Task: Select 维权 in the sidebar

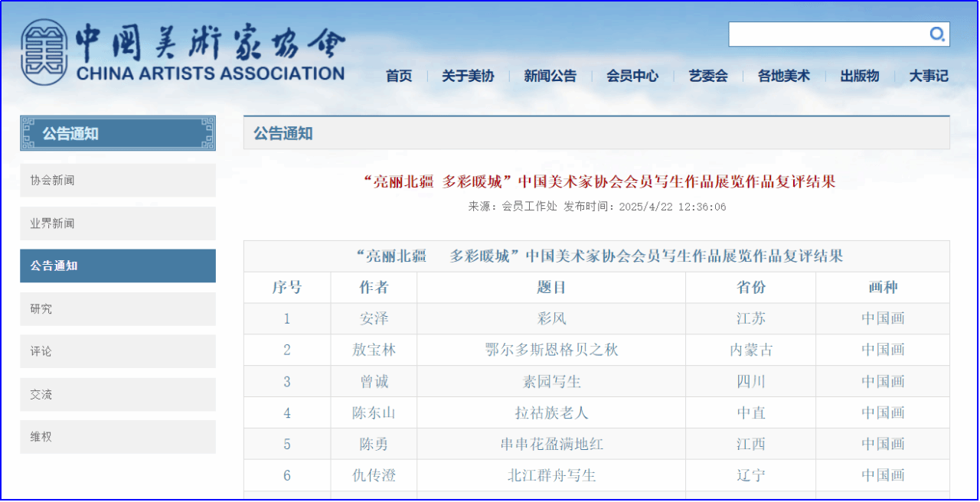Action: [x=118, y=437]
